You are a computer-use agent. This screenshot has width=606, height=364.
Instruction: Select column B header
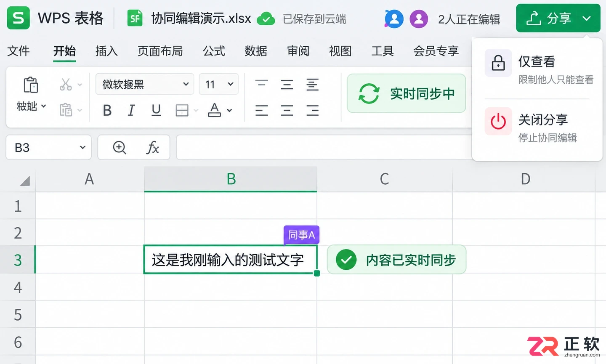pos(231,179)
